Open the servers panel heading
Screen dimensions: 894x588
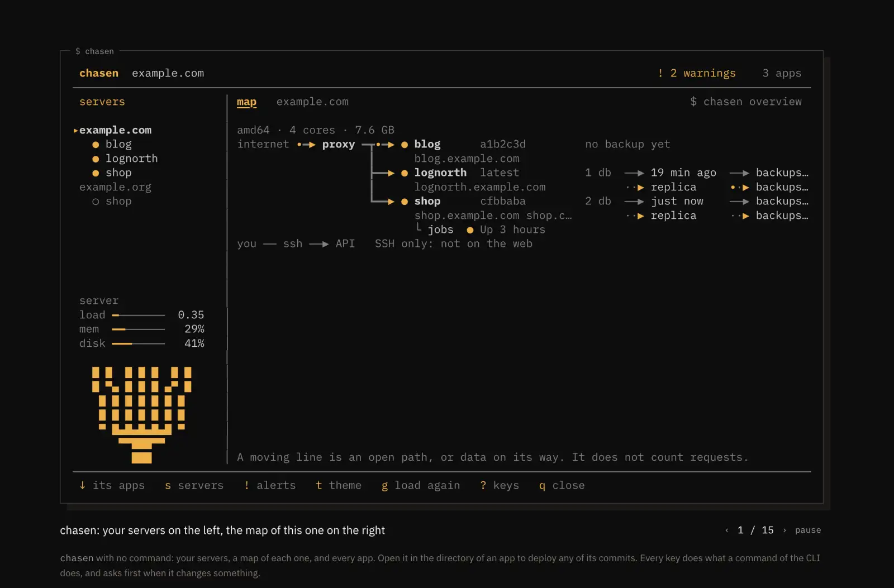point(102,102)
